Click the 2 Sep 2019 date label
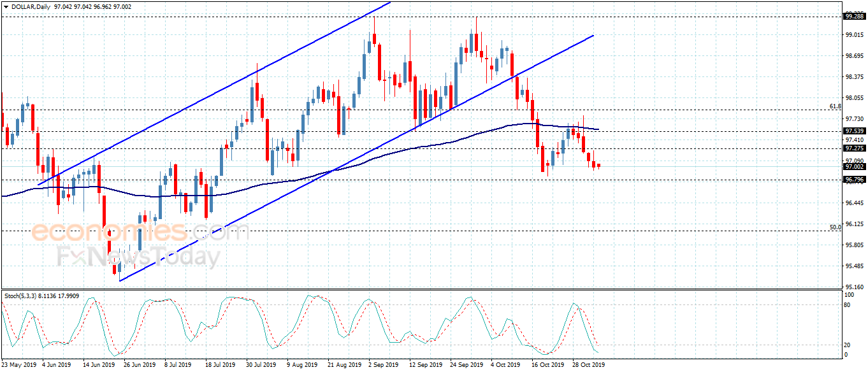This screenshot has height=372, width=868. (384, 366)
